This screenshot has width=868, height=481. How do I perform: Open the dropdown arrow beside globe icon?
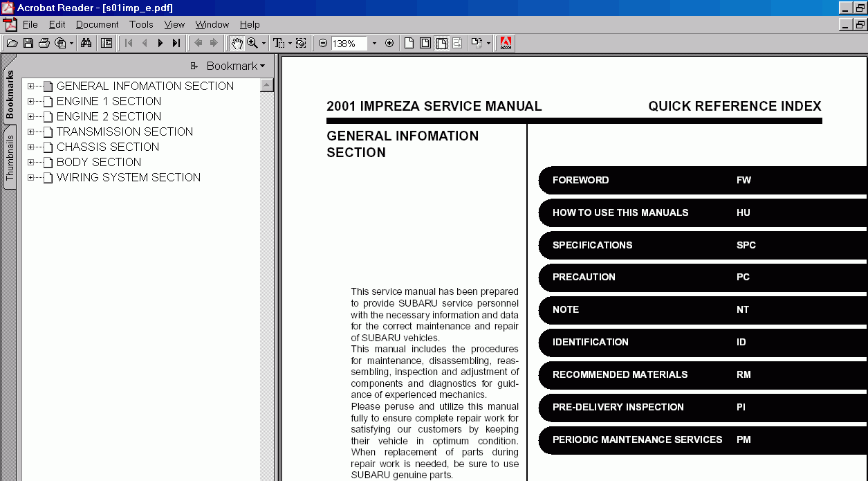tap(71, 44)
